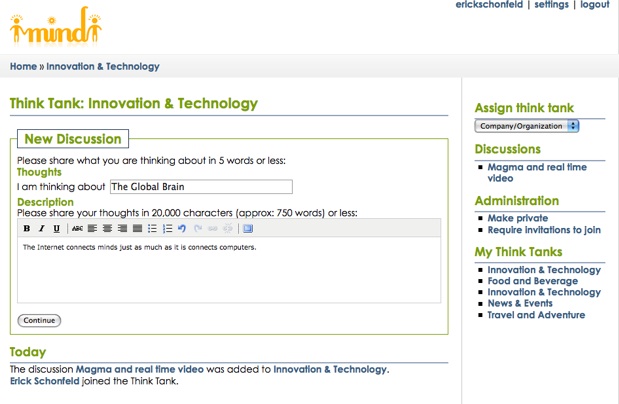Image resolution: width=619 pixels, height=404 pixels.
Task: Insert a numbered list
Action: click(168, 229)
